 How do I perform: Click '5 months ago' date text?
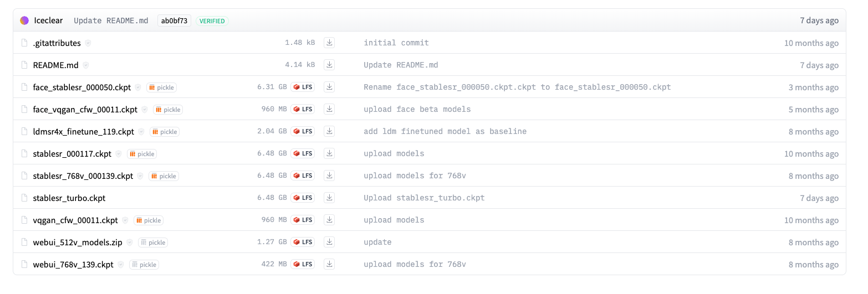tap(814, 110)
